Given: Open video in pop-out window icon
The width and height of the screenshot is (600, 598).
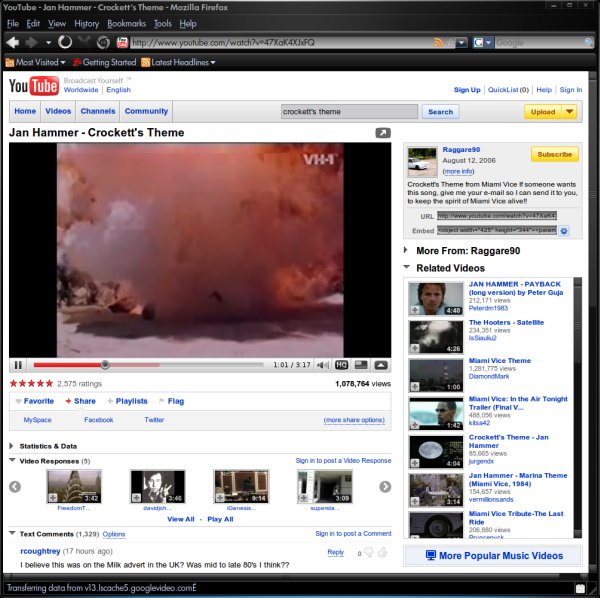Looking at the screenshot, I should (x=383, y=133).
